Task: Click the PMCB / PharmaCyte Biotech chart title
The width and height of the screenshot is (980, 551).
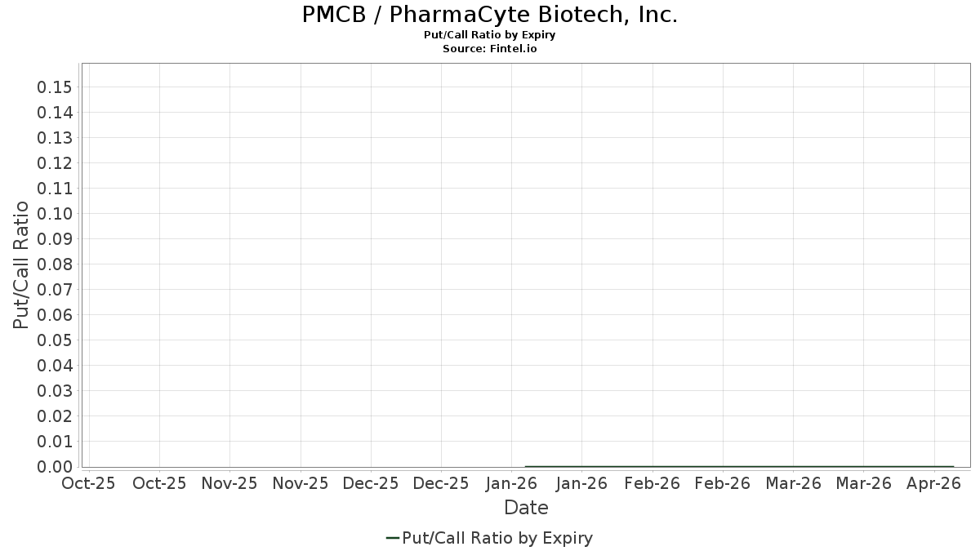Action: coord(490,15)
